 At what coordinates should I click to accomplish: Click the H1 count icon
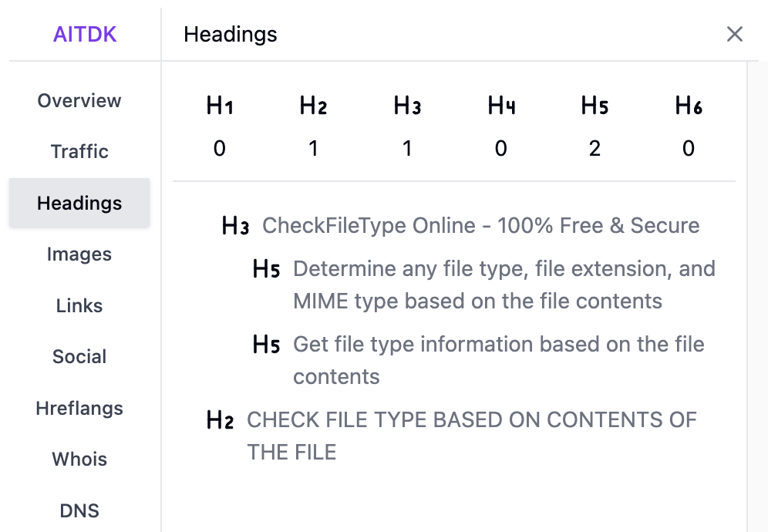point(220,106)
